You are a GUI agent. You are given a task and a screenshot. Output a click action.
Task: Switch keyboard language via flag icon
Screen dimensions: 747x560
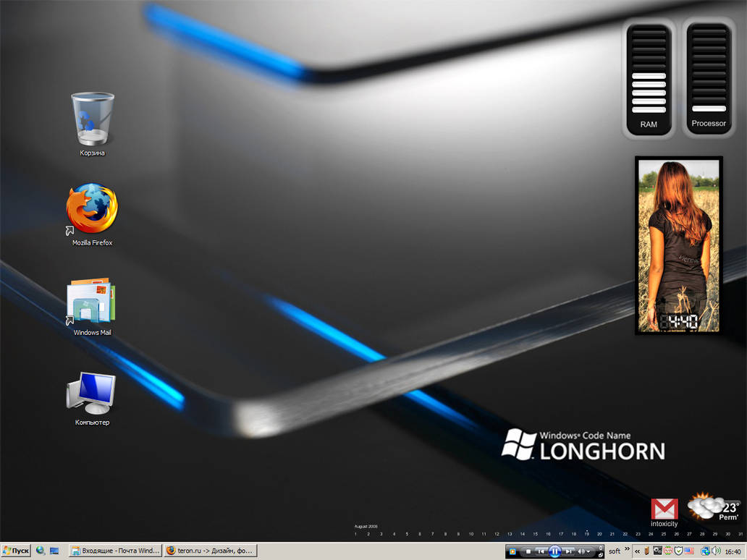[689, 551]
